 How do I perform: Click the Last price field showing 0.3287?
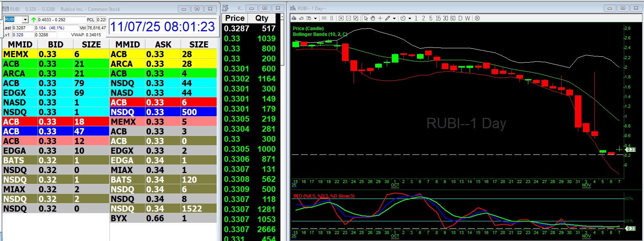(22, 28)
